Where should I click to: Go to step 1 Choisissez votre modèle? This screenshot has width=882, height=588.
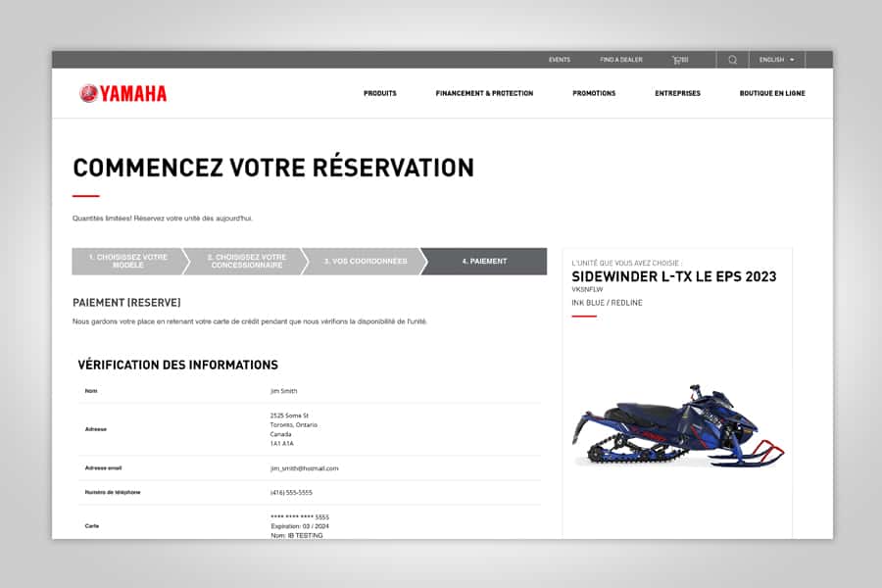click(x=128, y=261)
